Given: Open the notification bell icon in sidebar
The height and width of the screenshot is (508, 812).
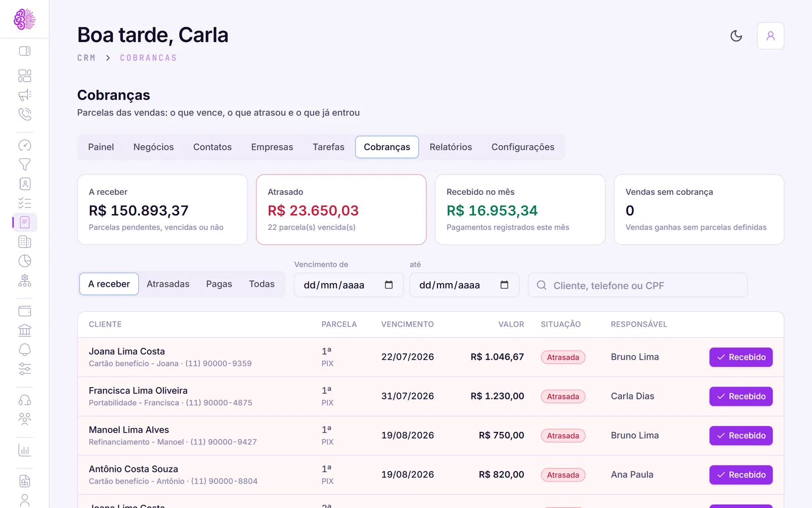Looking at the screenshot, I should click(24, 350).
